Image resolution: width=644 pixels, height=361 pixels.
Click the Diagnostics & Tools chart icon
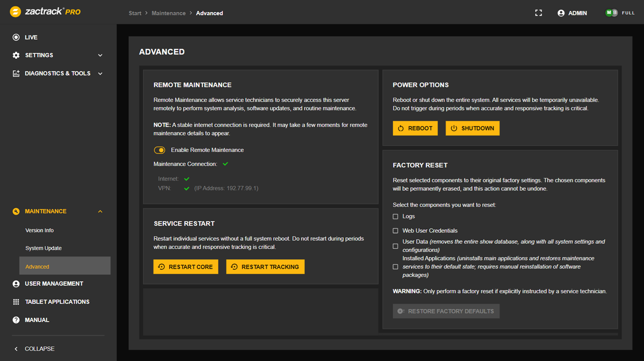16,73
